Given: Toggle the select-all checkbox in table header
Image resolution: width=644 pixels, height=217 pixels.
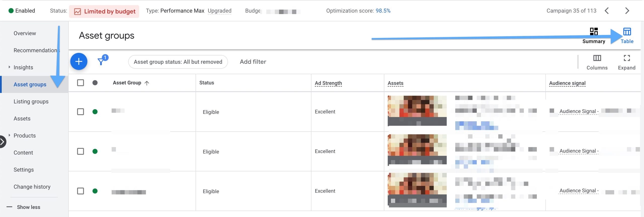Looking at the screenshot, I should (x=80, y=83).
